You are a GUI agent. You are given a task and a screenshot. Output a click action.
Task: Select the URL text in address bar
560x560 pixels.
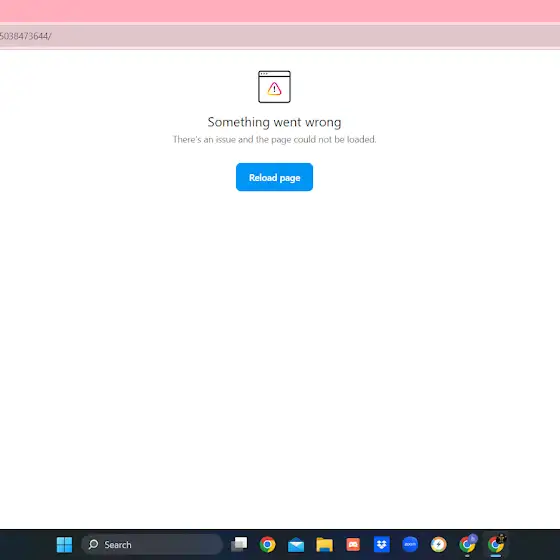coord(25,36)
